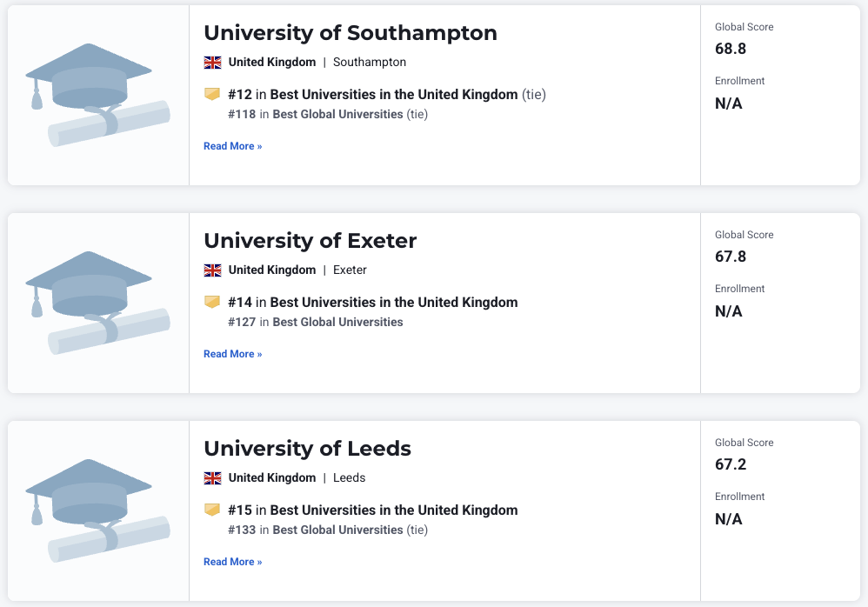This screenshot has height=607, width=868.
Task: Click Read More under University of Southampton
Action: click(x=232, y=146)
